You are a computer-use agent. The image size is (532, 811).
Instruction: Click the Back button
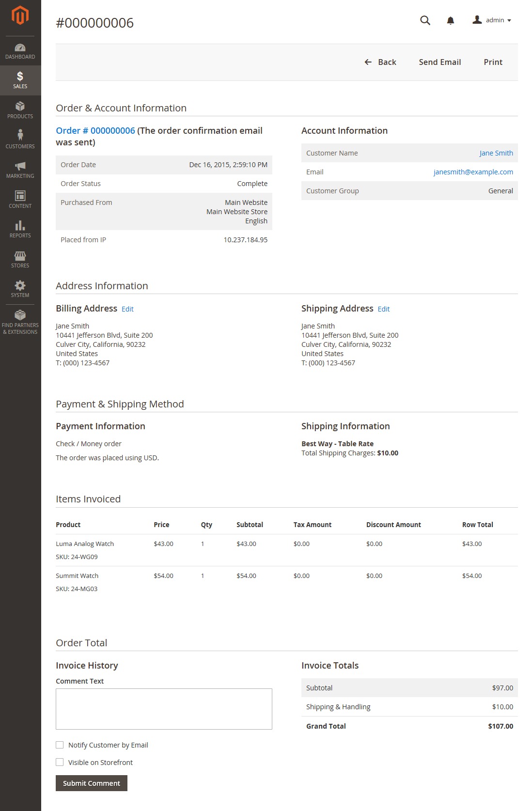tap(380, 62)
